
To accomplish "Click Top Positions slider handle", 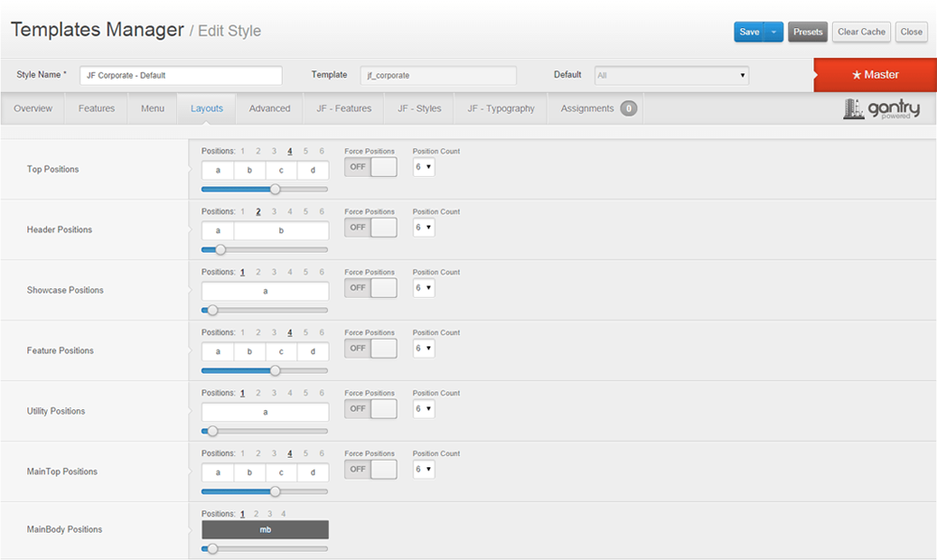I will [275, 189].
